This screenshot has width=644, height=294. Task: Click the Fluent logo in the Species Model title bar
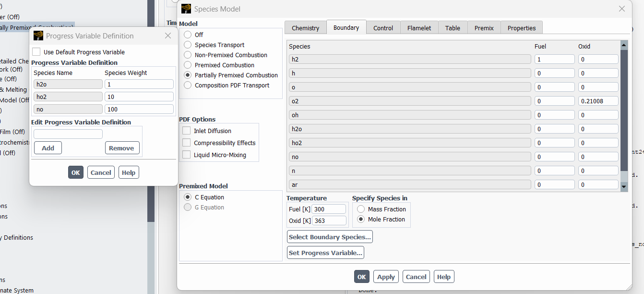pyautogui.click(x=186, y=9)
